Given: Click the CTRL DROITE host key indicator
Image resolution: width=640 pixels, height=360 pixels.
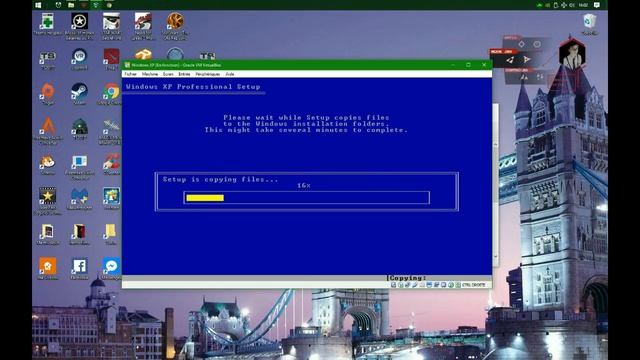Looking at the screenshot, I should tap(473, 284).
